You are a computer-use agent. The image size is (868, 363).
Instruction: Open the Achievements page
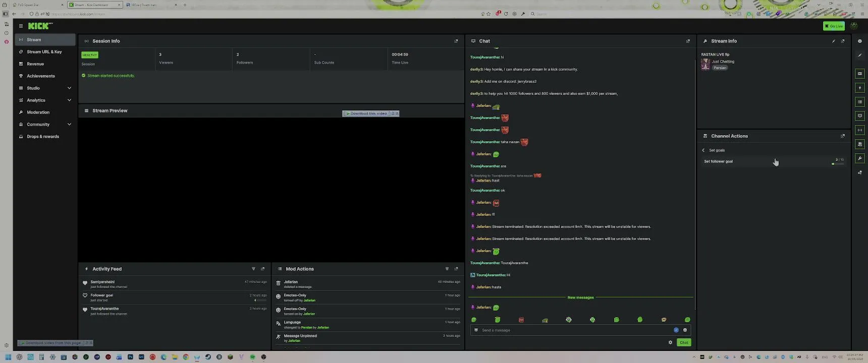coord(45,76)
